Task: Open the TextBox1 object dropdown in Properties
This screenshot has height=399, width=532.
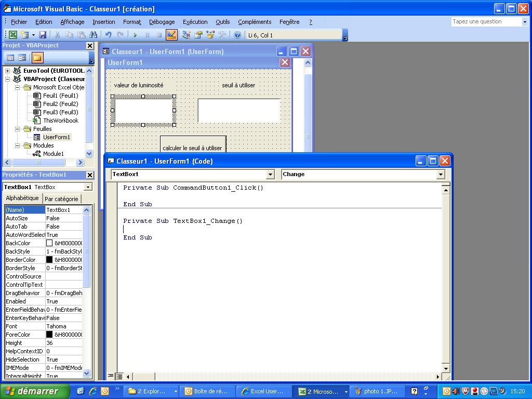Action: click(88, 187)
